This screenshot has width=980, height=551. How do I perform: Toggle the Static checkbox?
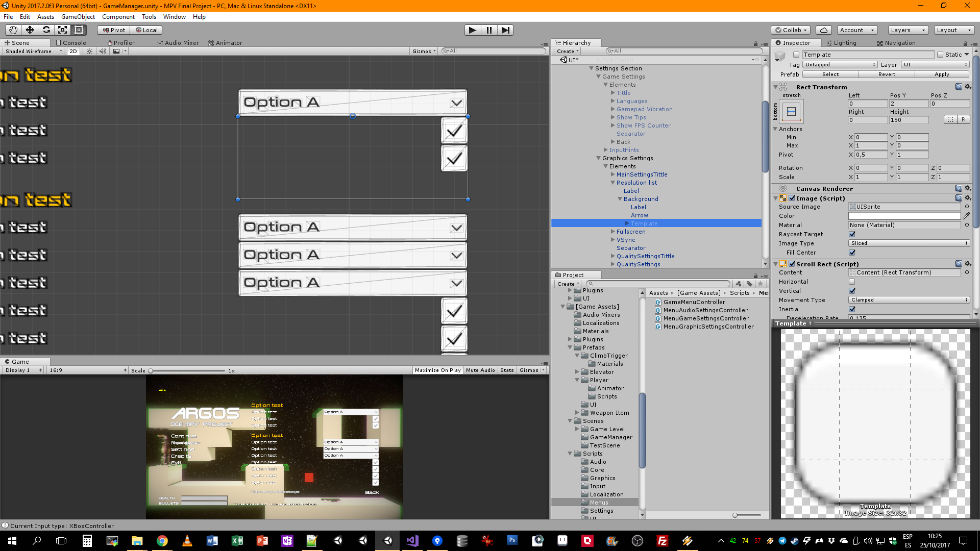[940, 55]
